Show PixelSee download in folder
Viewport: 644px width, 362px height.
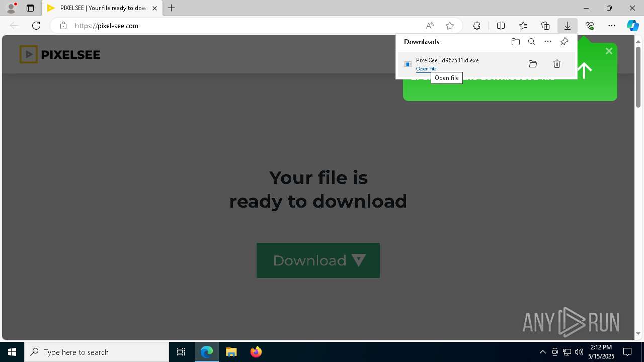(x=533, y=64)
